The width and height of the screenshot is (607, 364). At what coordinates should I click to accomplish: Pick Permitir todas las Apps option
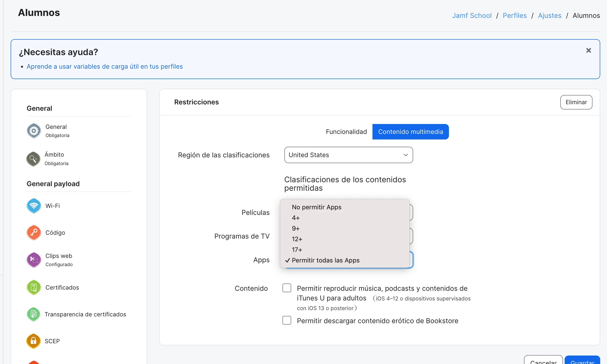pos(325,260)
